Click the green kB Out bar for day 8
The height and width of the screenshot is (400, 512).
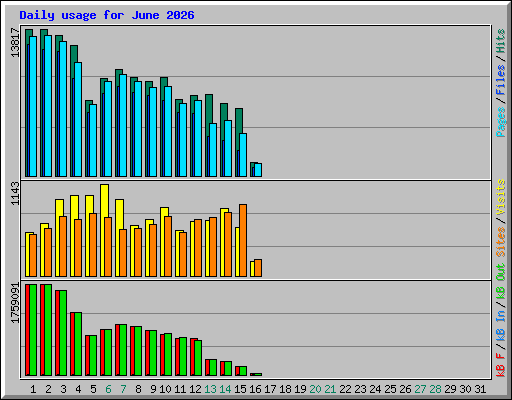[x=138, y=351]
